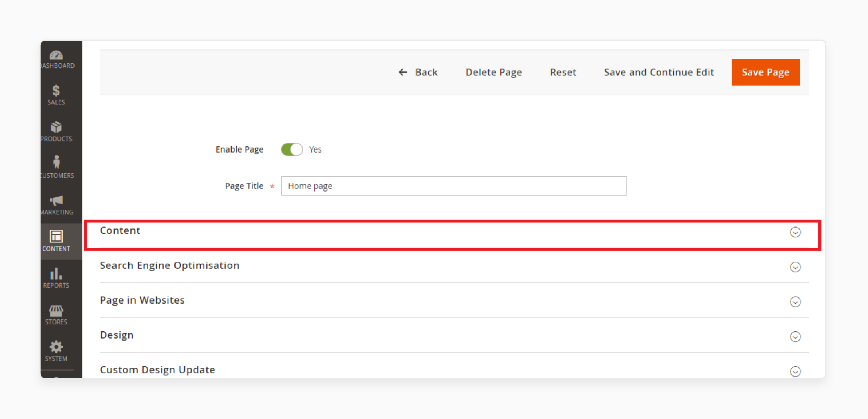Expand the Design section chevron
The width and height of the screenshot is (868, 419).
(x=795, y=337)
